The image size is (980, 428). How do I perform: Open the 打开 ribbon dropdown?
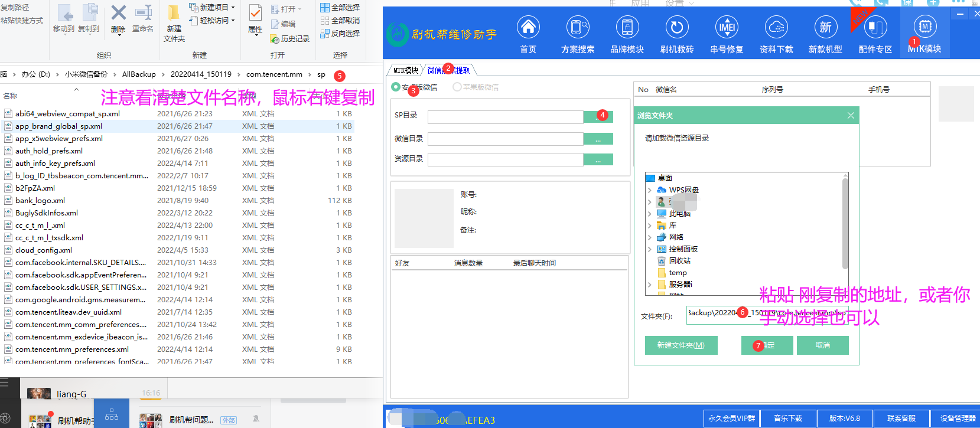(x=286, y=9)
